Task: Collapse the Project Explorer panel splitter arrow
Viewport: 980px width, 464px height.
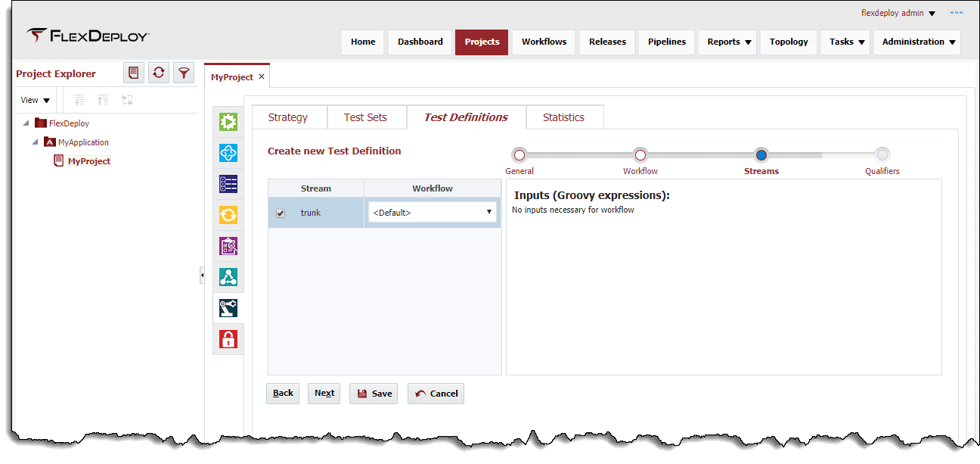Action: pos(202,275)
